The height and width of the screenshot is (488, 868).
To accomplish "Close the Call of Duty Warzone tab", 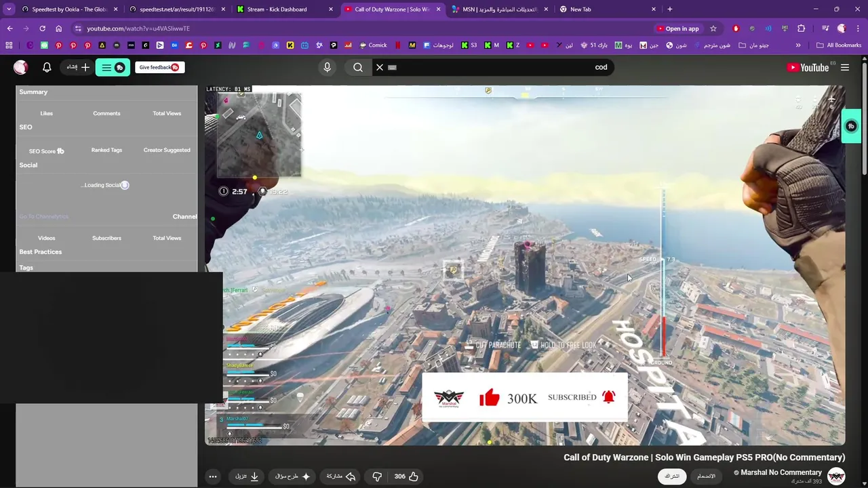I will click(438, 9).
